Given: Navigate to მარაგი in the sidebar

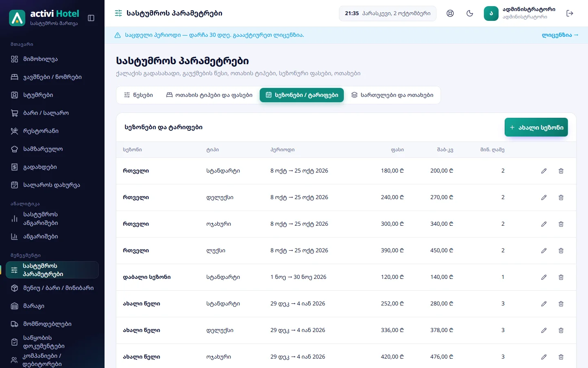Looking at the screenshot, I should pos(52,306).
